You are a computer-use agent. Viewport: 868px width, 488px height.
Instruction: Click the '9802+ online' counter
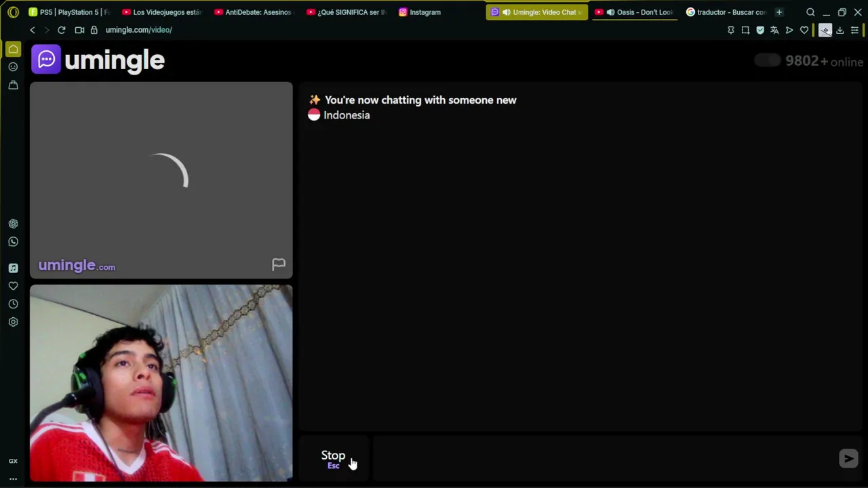tap(824, 61)
